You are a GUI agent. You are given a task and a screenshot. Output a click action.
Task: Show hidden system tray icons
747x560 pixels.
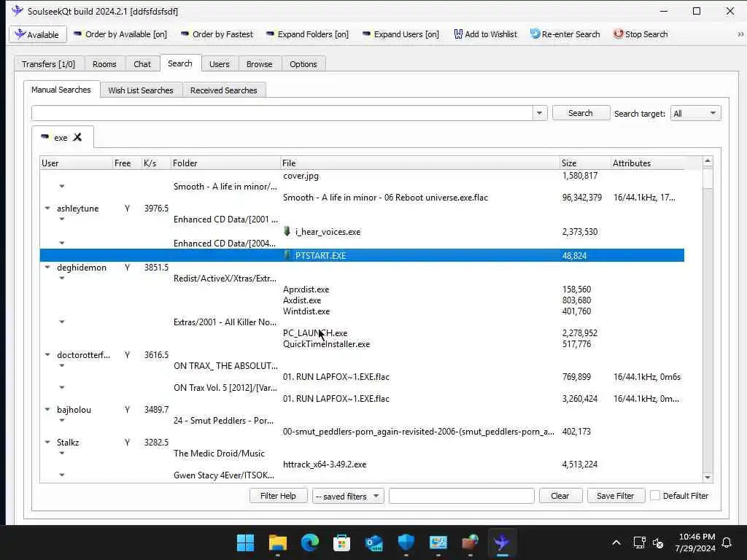pos(616,542)
